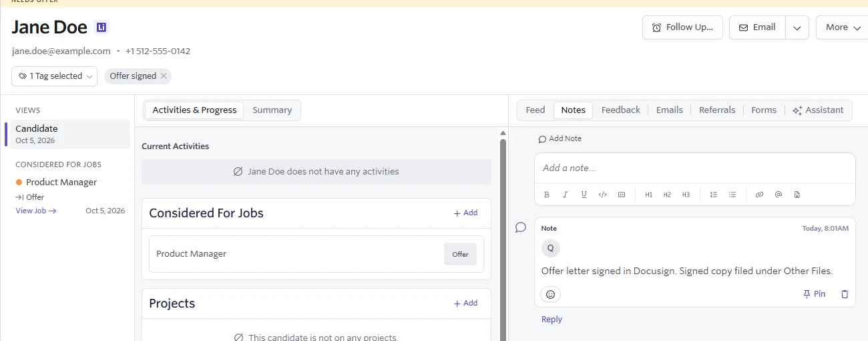This screenshot has height=341, width=868.
Task: Open the Assistant tab
Action: [818, 110]
